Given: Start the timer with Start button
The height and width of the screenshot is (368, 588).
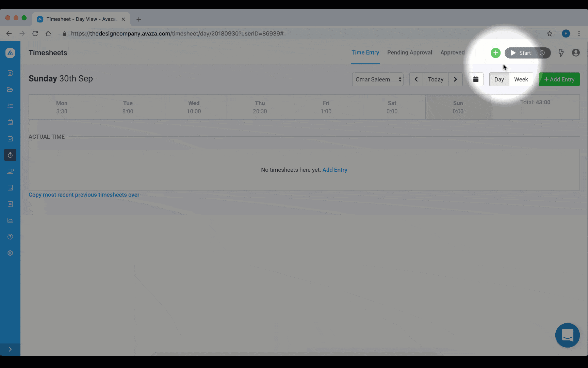Looking at the screenshot, I should point(520,53).
